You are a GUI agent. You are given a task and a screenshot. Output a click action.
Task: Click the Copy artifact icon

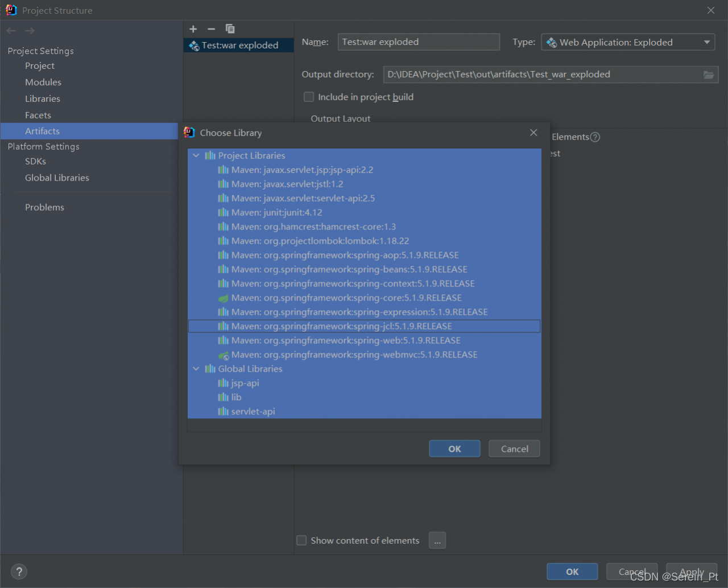click(230, 29)
